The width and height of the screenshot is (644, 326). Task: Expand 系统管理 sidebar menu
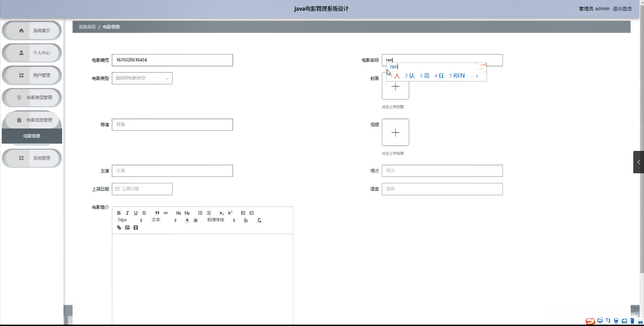click(32, 158)
